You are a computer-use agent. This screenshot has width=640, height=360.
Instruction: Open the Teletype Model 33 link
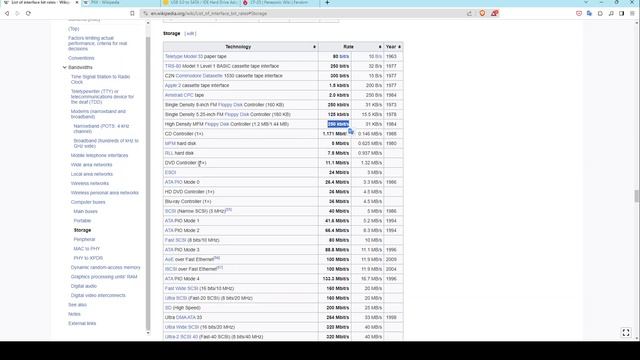pyautogui.click(x=184, y=57)
